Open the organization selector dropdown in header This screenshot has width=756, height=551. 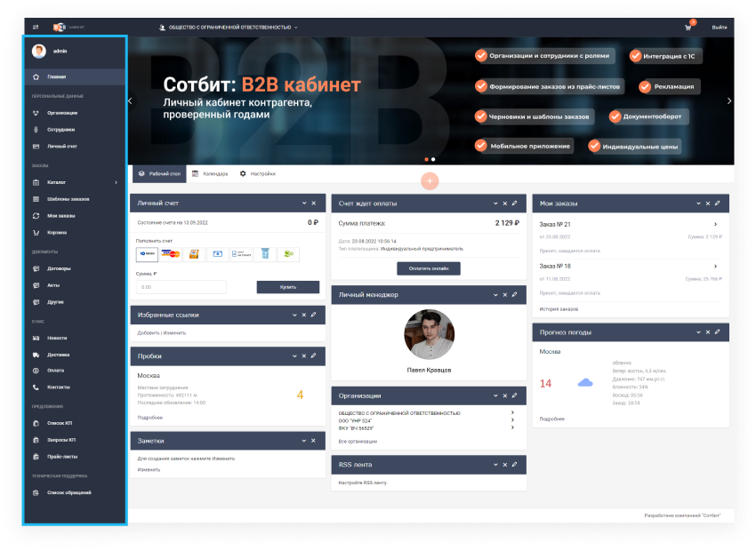tap(229, 28)
